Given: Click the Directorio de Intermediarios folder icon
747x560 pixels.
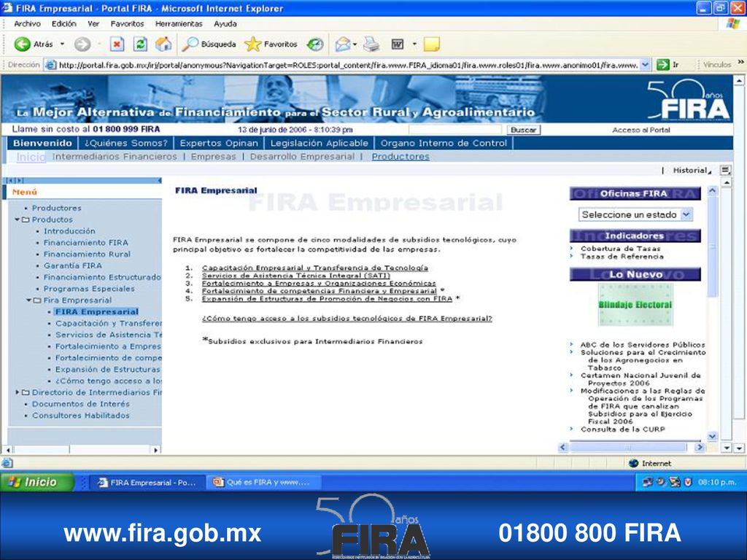Looking at the screenshot, I should tap(26, 392).
